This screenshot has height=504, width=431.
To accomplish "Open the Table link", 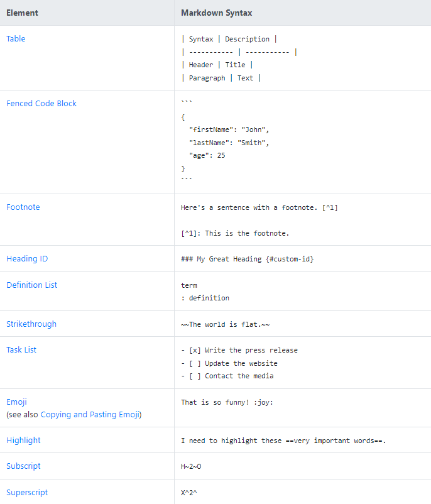I will [16, 39].
